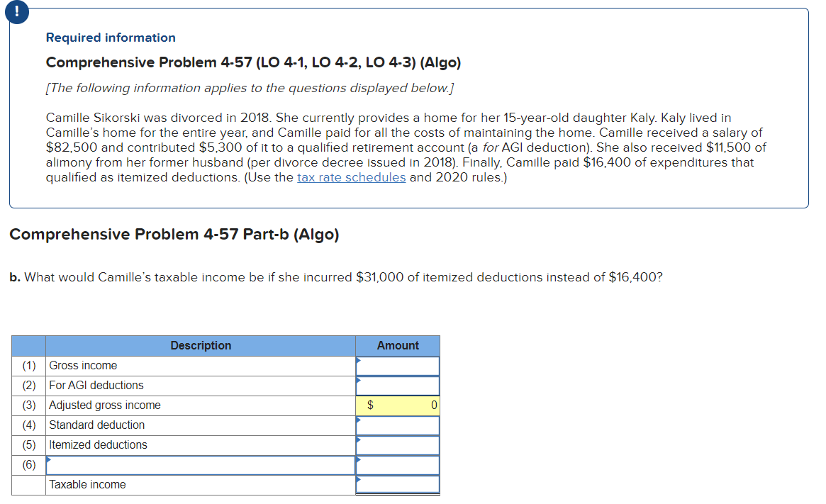Screen dimensions: 826x504
Task: Click the row (6) amount dropdown marker
Action: (x=359, y=459)
